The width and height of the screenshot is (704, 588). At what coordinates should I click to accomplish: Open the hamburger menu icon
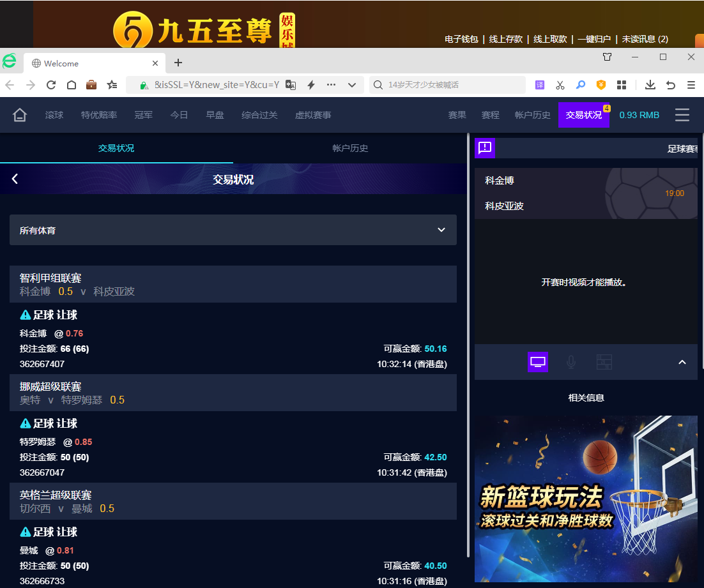(682, 115)
